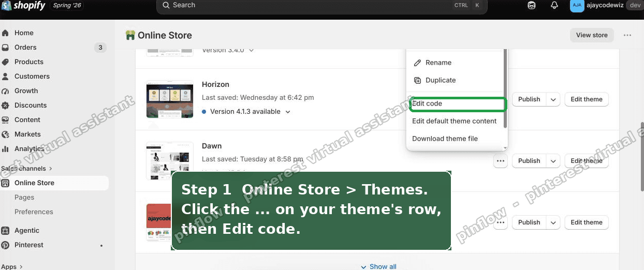Open Dawn publish dropdown arrow
The image size is (644, 270).
coord(553,161)
